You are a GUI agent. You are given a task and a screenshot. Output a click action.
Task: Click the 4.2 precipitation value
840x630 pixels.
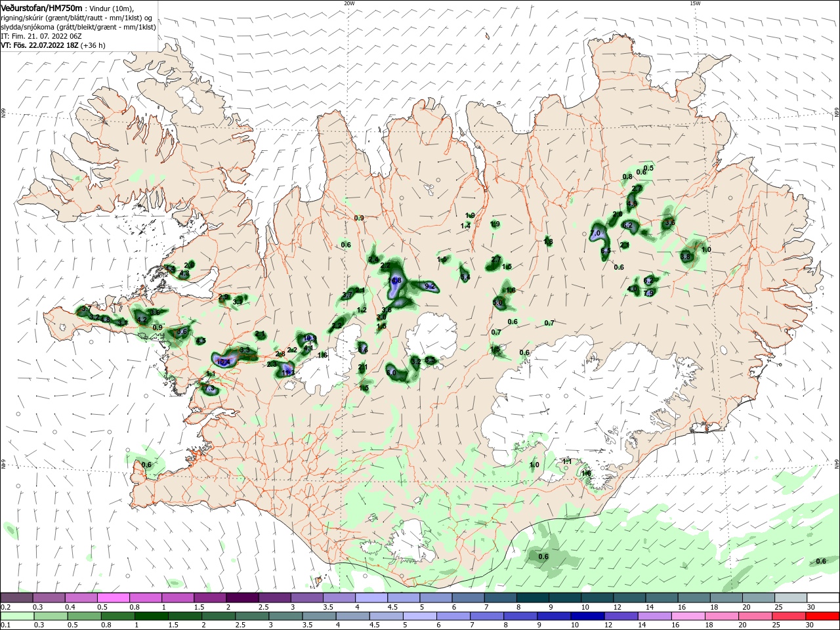click(142, 320)
